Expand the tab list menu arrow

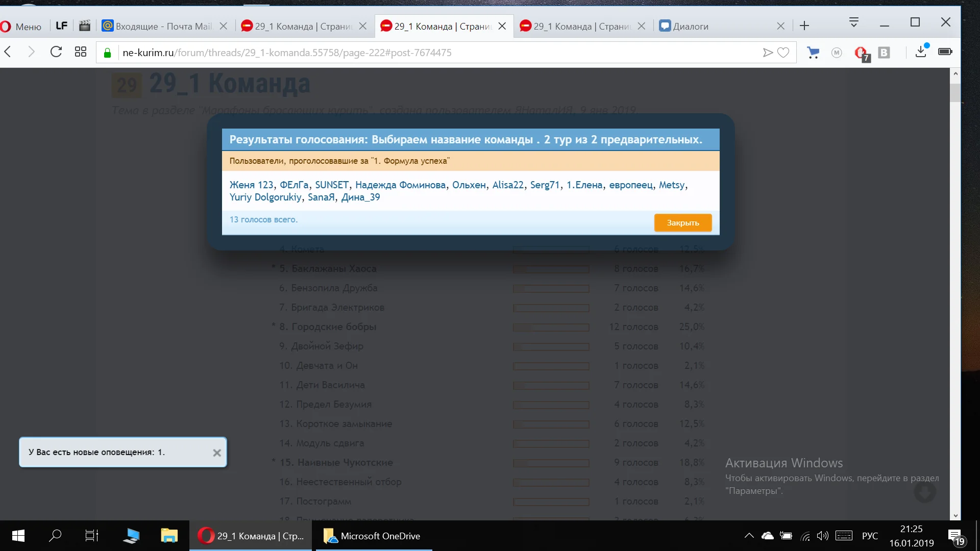[853, 23]
